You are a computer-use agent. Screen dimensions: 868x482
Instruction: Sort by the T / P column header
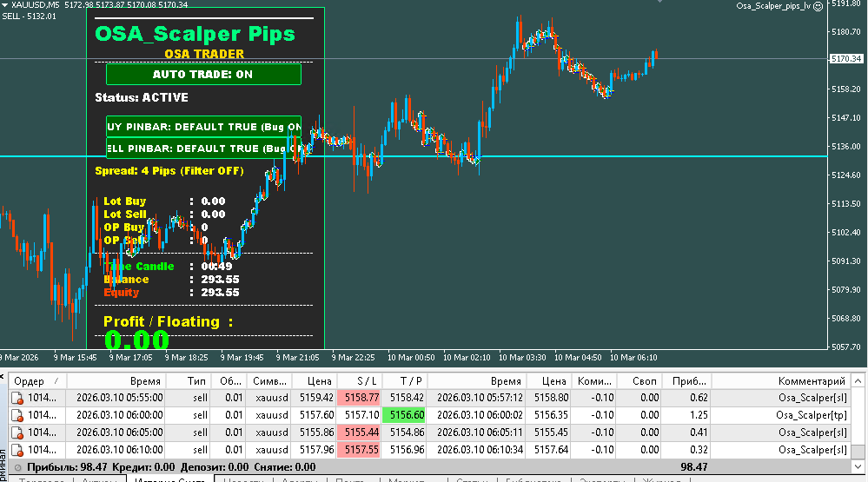(x=405, y=381)
